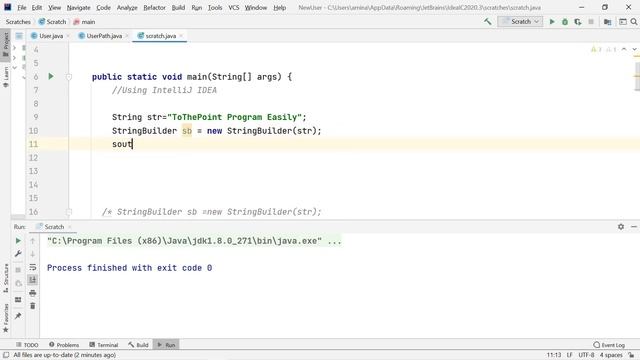Run with coverage from the toolbar

click(578, 22)
